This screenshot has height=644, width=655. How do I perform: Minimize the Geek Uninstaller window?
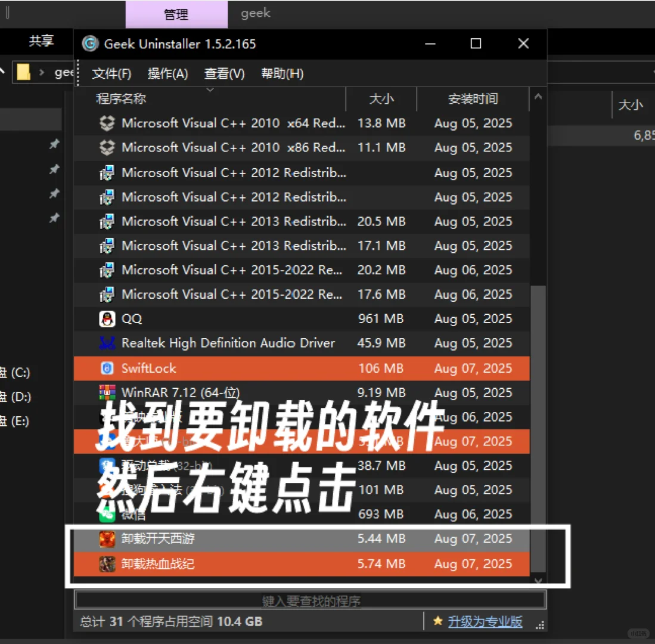tap(430, 44)
